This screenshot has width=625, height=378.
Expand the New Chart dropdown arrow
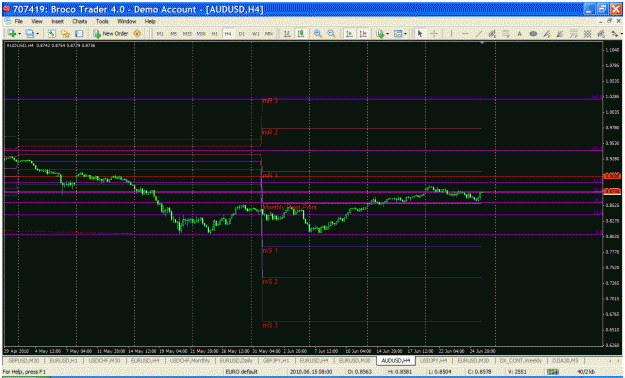point(19,34)
